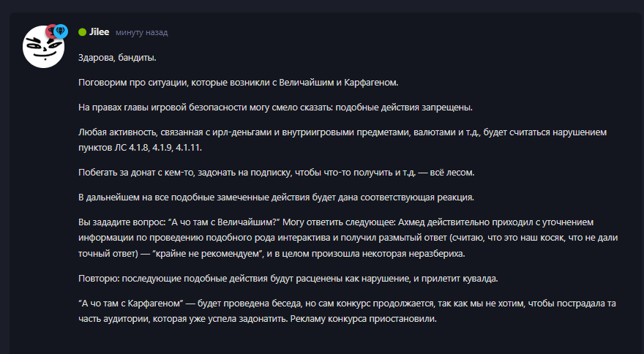Click the red trophy badge on the avatar
The width and height of the screenshot is (644, 354).
point(50,31)
